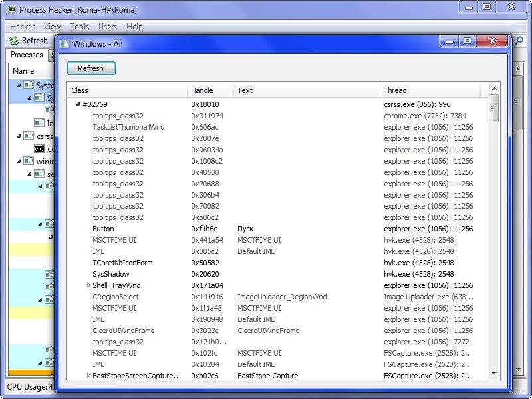Click thread text chrome.exe (7752): 7384
The height and width of the screenshot is (399, 532).
click(x=425, y=116)
